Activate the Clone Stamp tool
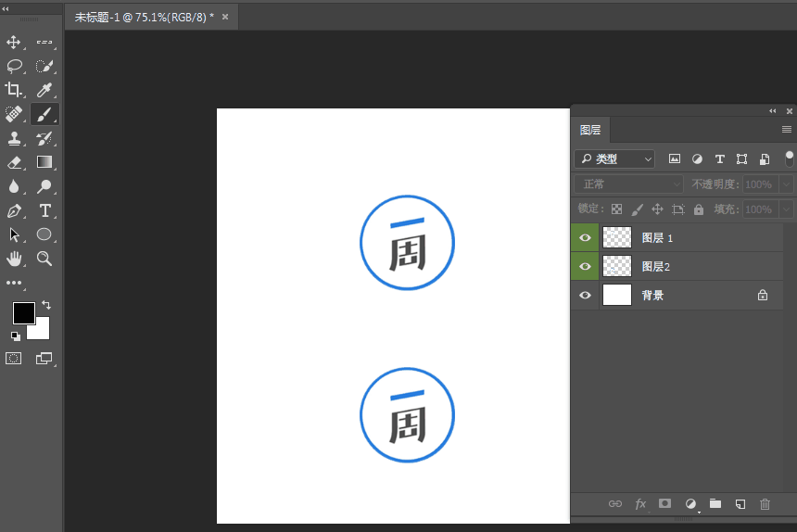 [14, 138]
